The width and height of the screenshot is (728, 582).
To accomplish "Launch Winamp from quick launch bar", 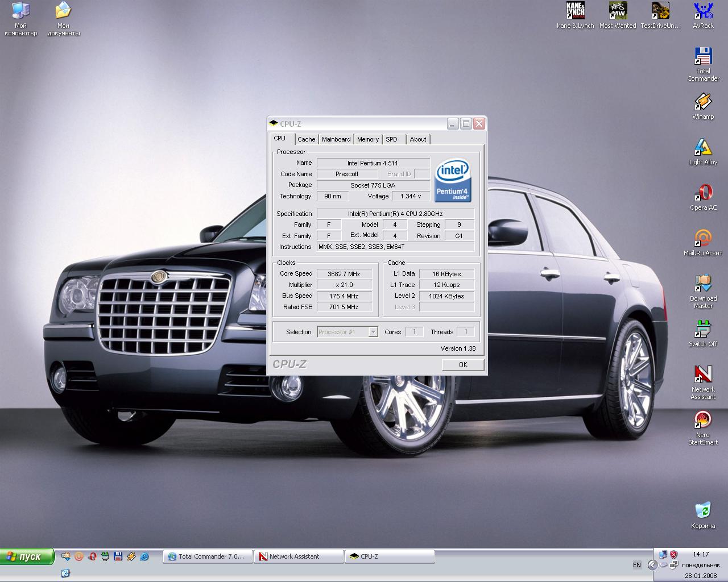I will (131, 556).
